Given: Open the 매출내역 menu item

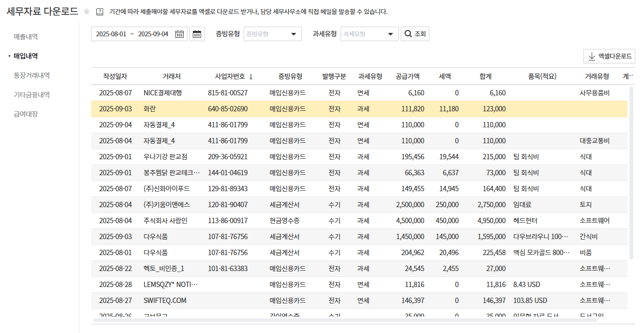Looking at the screenshot, I should 26,37.
